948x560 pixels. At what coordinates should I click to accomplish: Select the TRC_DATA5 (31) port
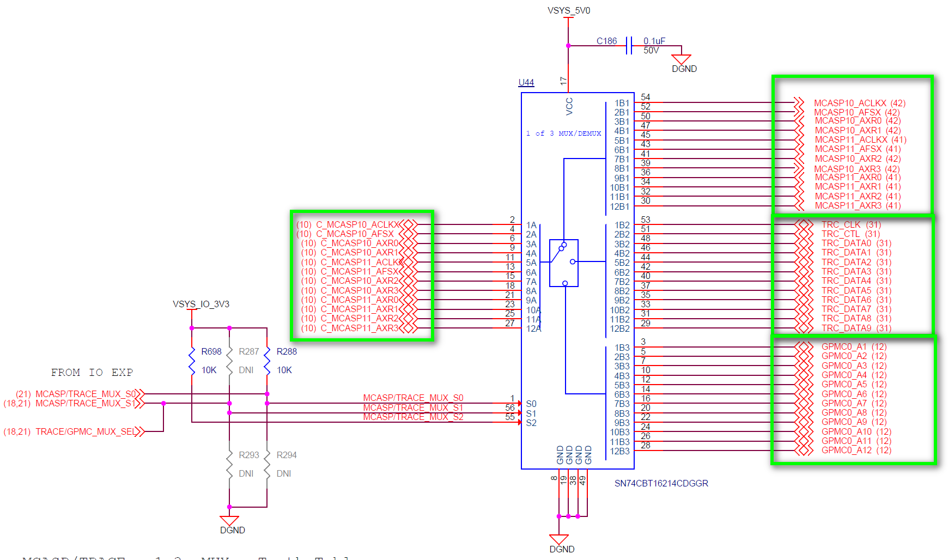coord(843,290)
